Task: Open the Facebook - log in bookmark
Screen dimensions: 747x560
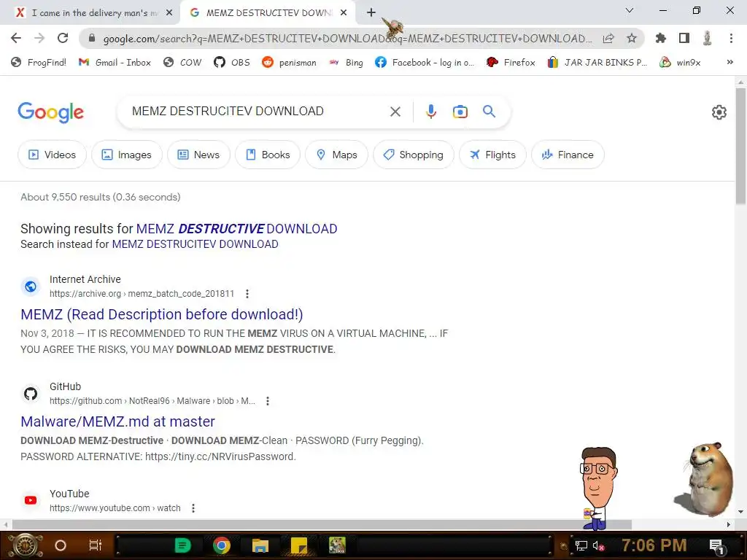Action: click(x=425, y=63)
